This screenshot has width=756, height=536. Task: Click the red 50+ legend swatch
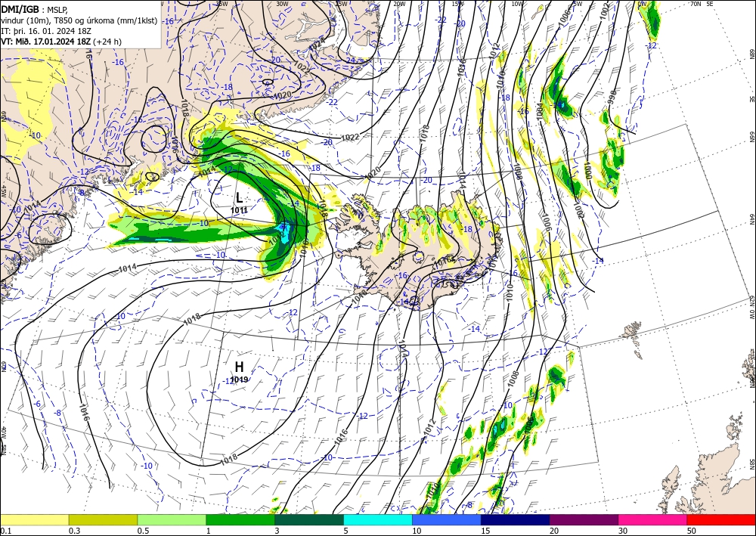click(721, 519)
